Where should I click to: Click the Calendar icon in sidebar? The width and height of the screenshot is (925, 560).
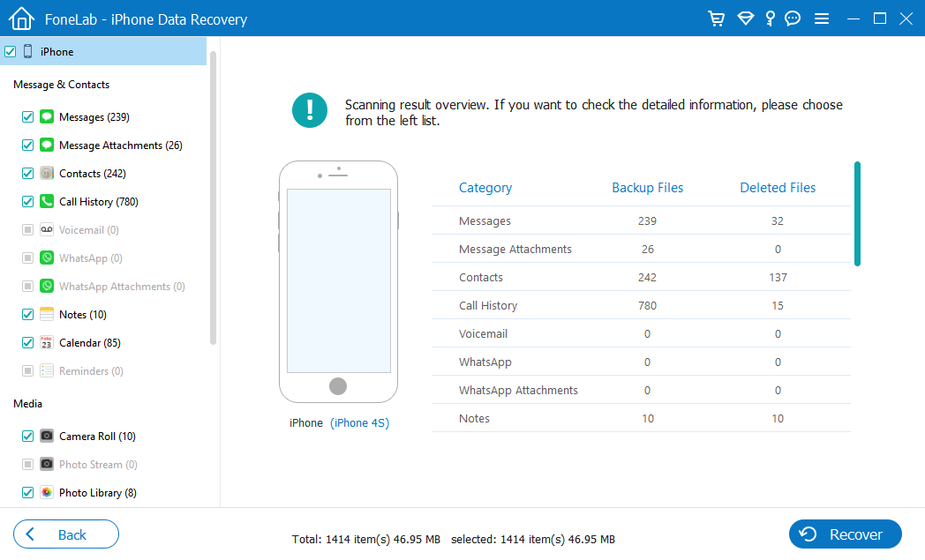click(47, 342)
